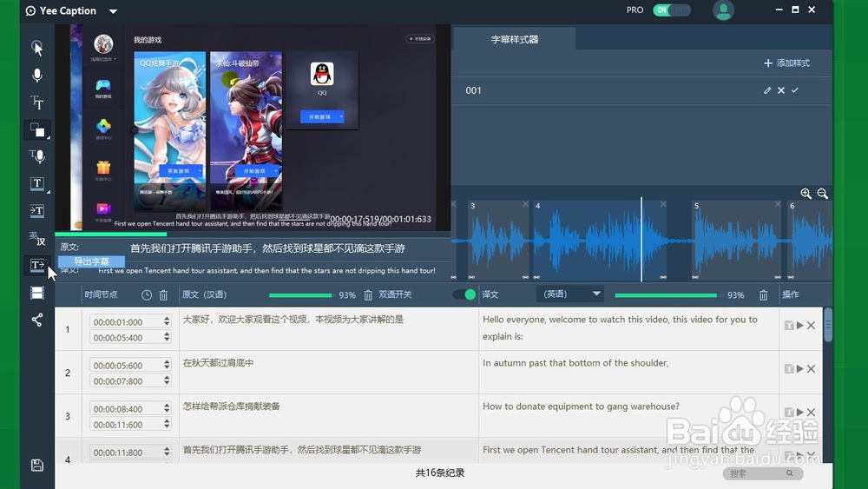Open the boxed T text tool
This screenshot has height=489, width=868.
click(37, 183)
